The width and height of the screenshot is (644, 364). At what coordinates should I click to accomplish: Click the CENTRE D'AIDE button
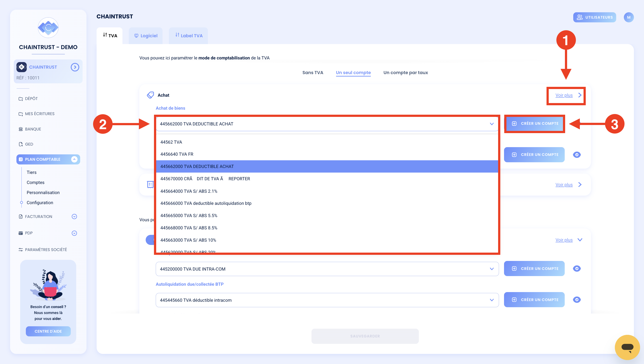pos(48,331)
